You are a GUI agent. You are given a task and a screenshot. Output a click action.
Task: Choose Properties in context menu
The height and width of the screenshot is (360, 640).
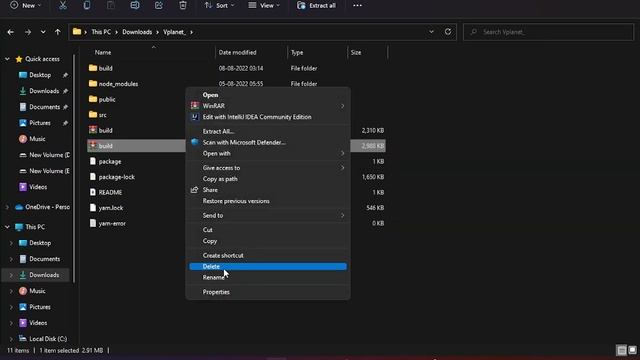click(268, 292)
